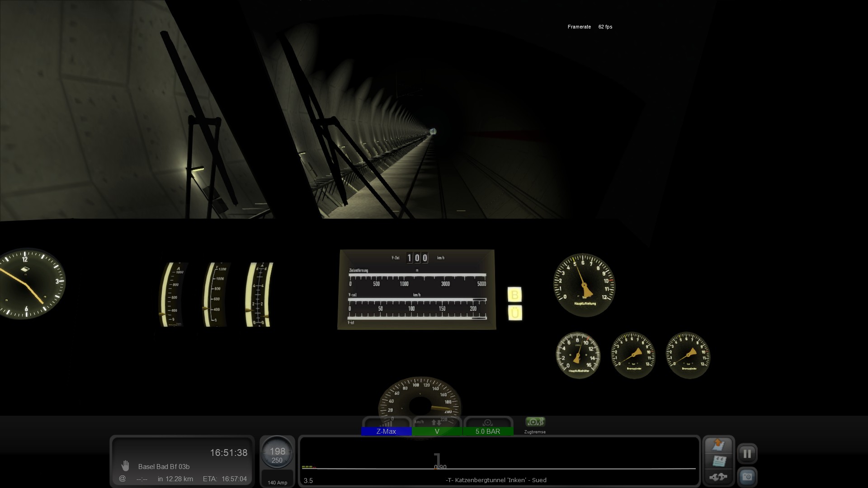Click the Katzenbergtunnel marker on track monitor
The height and width of the screenshot is (488, 868).
tap(496, 480)
